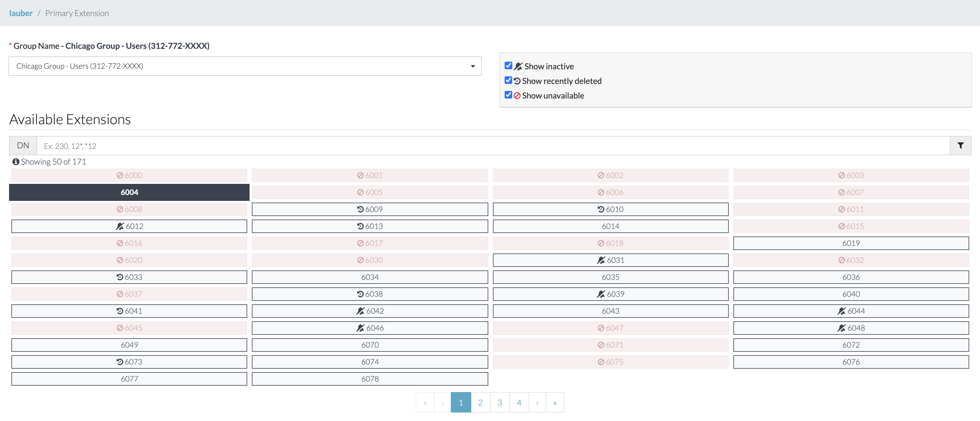980x421 pixels.
Task: Click muted-bell icon on extension 6031
Action: [601, 260]
